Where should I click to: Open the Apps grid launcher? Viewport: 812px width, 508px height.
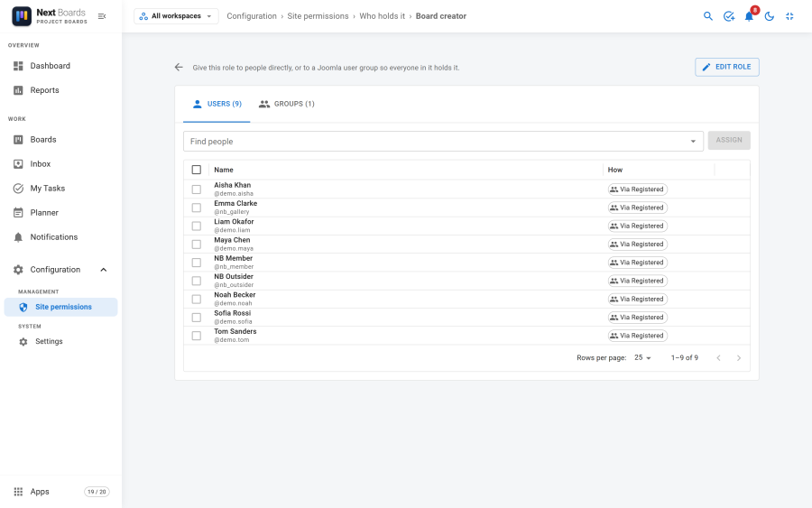18,492
